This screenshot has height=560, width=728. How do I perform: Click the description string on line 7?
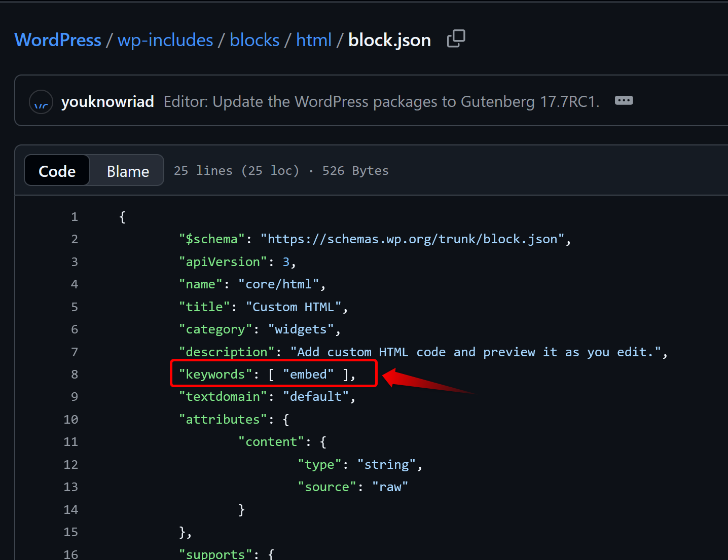[x=476, y=352]
